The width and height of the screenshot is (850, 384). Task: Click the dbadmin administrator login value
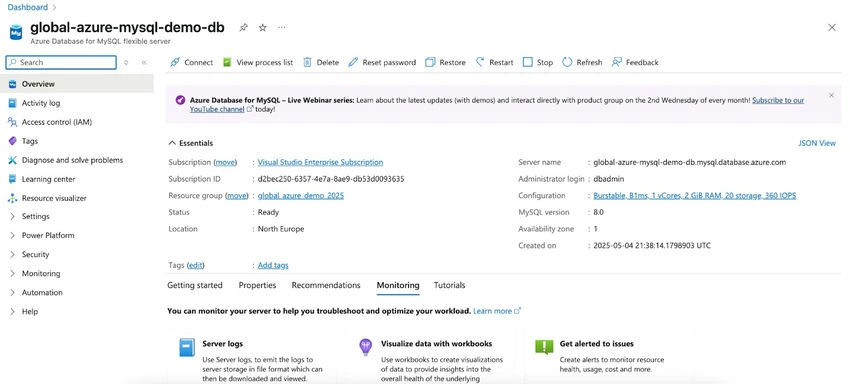click(x=608, y=179)
